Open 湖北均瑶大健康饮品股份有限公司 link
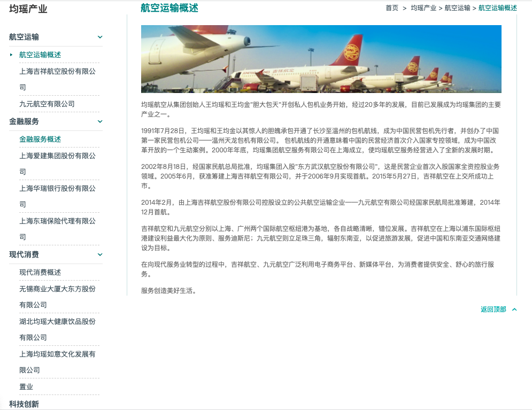 57,329
